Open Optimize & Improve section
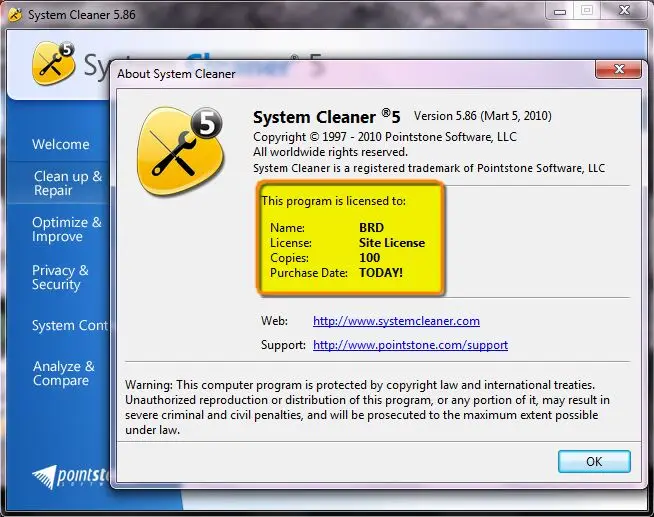Image resolution: width=654 pixels, height=517 pixels. coord(67,229)
